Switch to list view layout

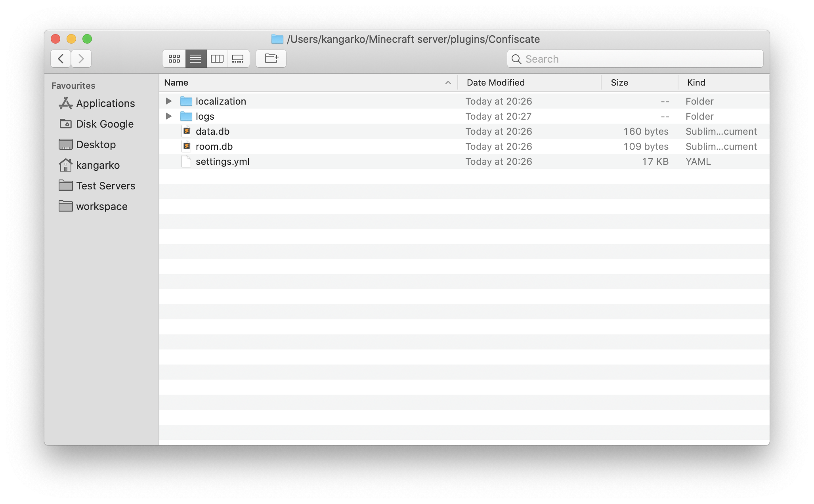[x=195, y=58]
